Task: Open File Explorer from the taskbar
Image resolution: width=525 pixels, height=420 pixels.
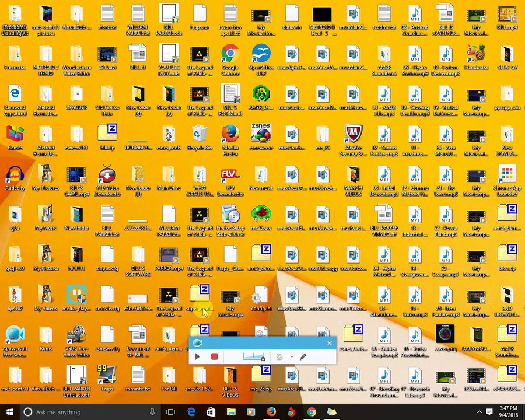Action: click(230, 412)
